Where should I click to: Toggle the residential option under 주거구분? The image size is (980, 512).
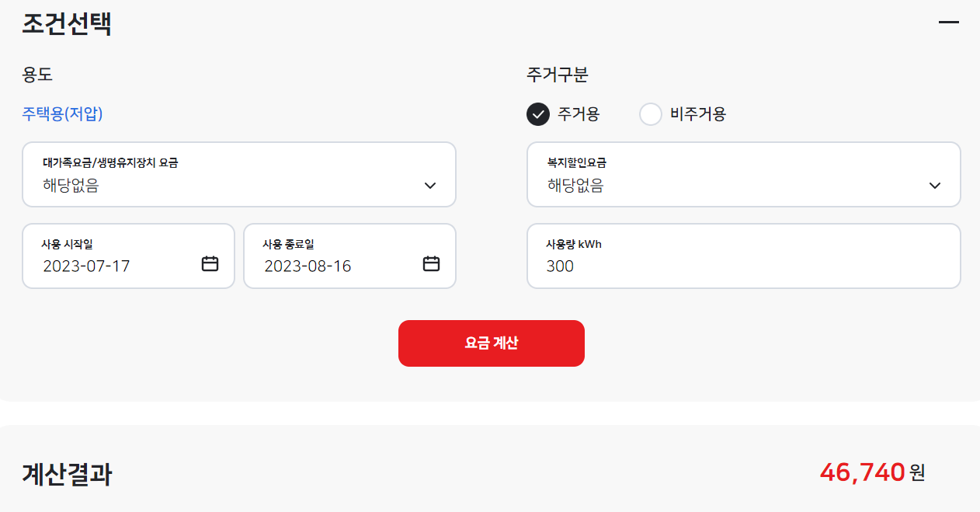coord(537,114)
